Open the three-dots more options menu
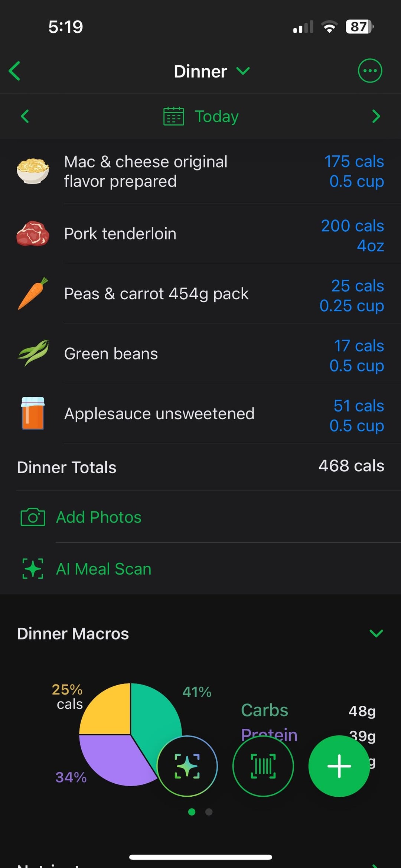 (x=369, y=71)
